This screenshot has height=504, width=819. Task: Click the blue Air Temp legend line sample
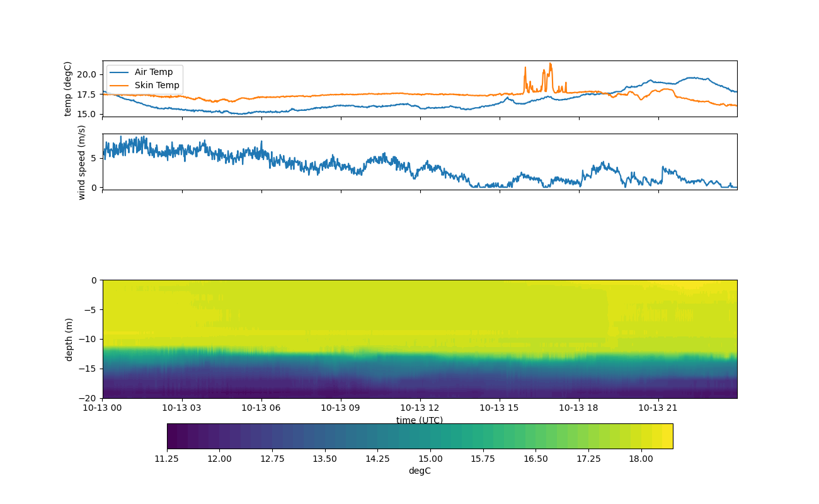120,72
